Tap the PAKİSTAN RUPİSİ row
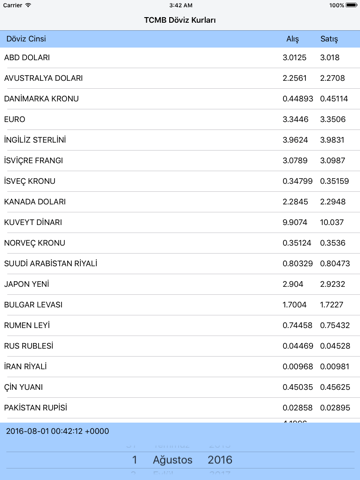Screen dimensions: 360x480 [180, 408]
